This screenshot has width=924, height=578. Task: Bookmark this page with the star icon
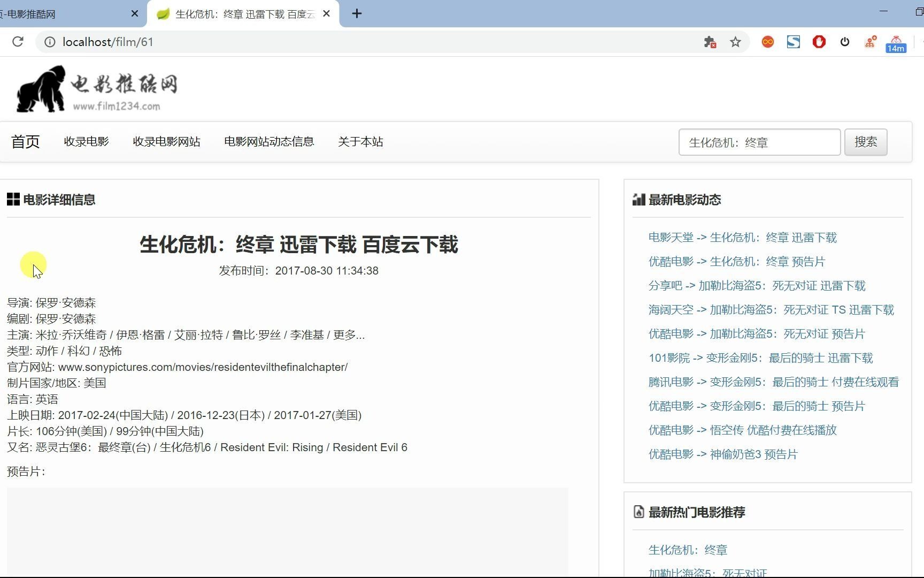[736, 42]
